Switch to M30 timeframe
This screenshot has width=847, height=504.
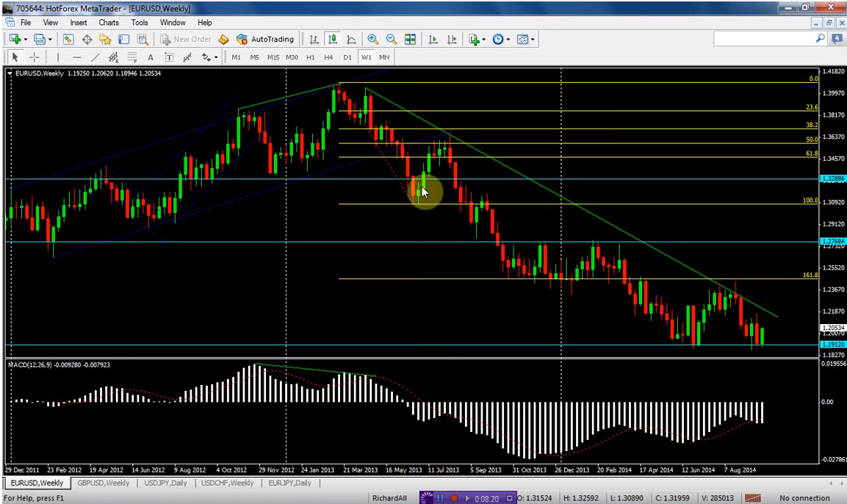click(x=292, y=57)
